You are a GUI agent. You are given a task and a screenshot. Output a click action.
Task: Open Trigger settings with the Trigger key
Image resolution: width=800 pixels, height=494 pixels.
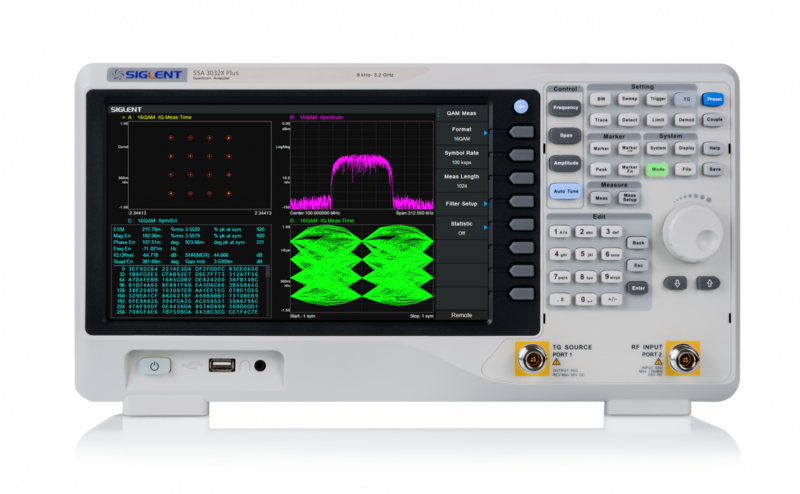[657, 99]
